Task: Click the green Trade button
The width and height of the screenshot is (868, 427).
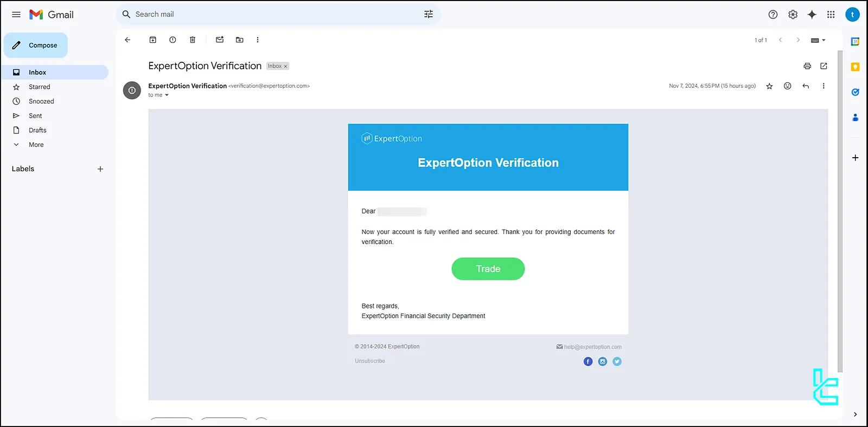Action: click(488, 269)
